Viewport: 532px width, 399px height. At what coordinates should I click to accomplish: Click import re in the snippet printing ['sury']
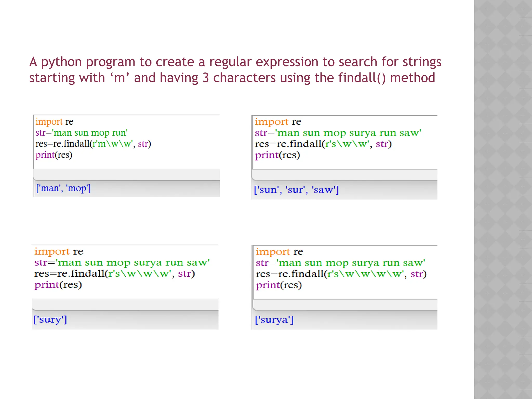(x=59, y=251)
